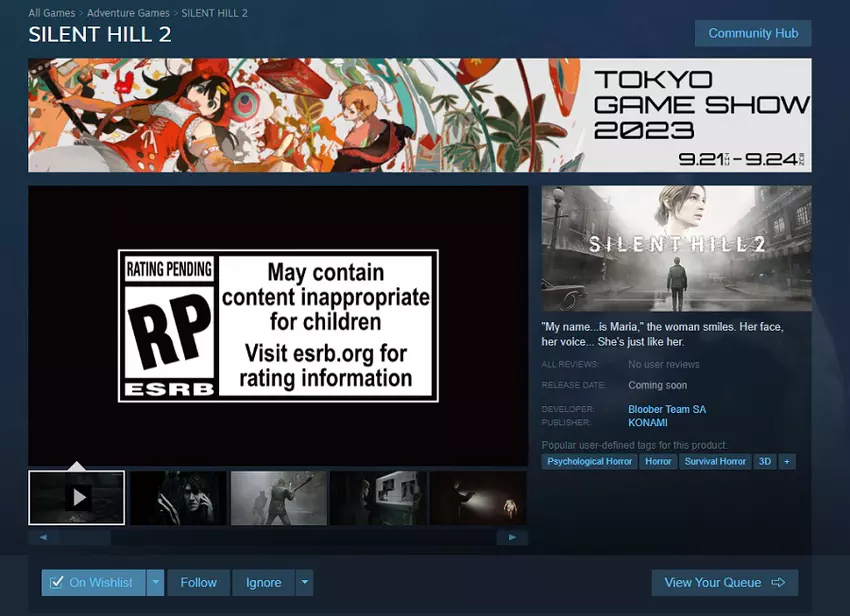Open the wishlist dropdown arrow
The width and height of the screenshot is (850, 616).
pyautogui.click(x=155, y=583)
